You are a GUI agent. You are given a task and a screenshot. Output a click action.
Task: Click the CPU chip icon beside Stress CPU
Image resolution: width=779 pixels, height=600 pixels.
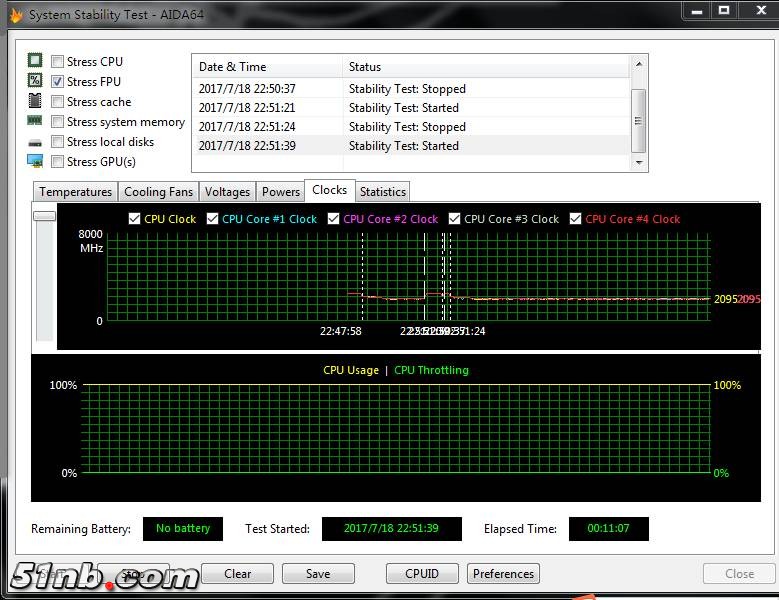(x=35, y=61)
